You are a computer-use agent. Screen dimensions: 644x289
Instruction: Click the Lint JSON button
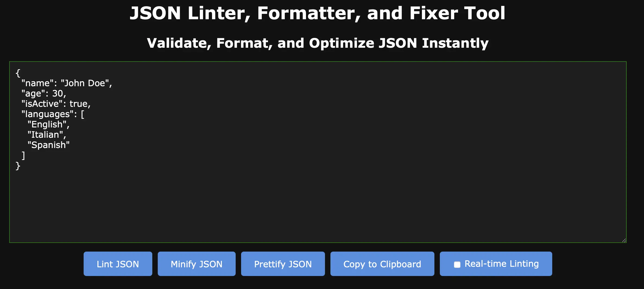coord(118,264)
